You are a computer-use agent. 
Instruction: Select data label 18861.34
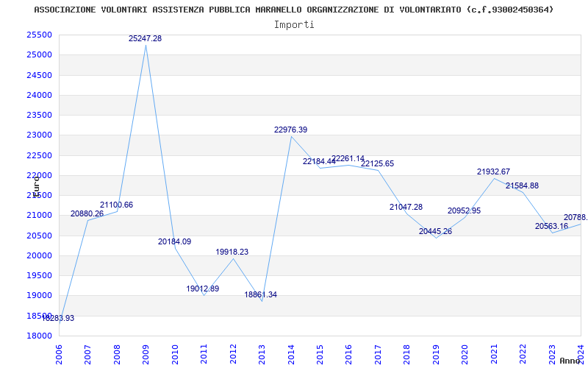(261, 295)
